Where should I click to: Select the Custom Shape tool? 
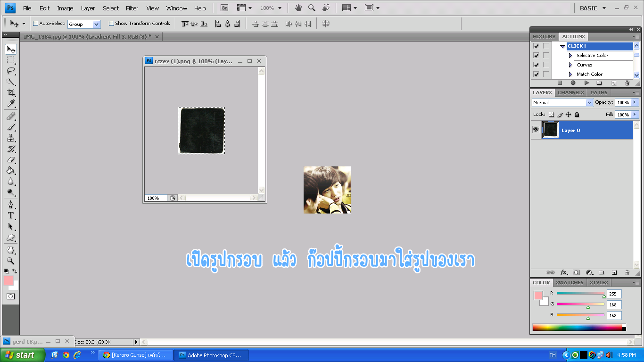(x=11, y=238)
